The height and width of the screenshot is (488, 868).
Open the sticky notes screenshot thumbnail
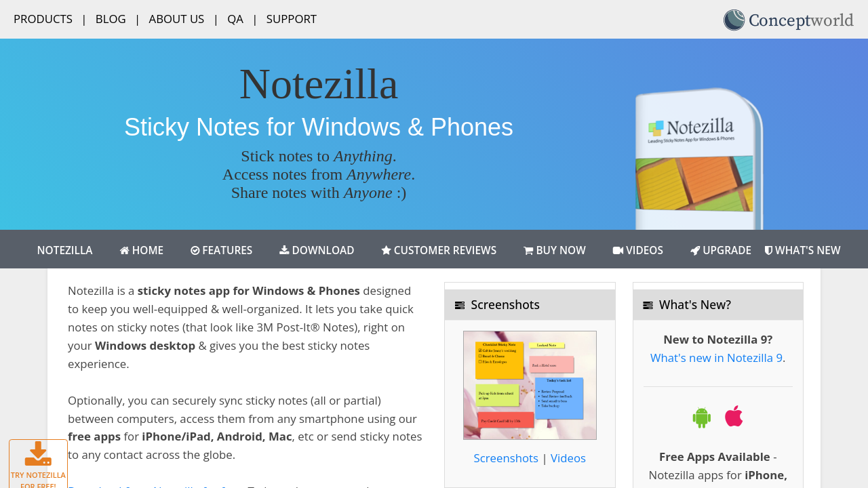coord(530,385)
